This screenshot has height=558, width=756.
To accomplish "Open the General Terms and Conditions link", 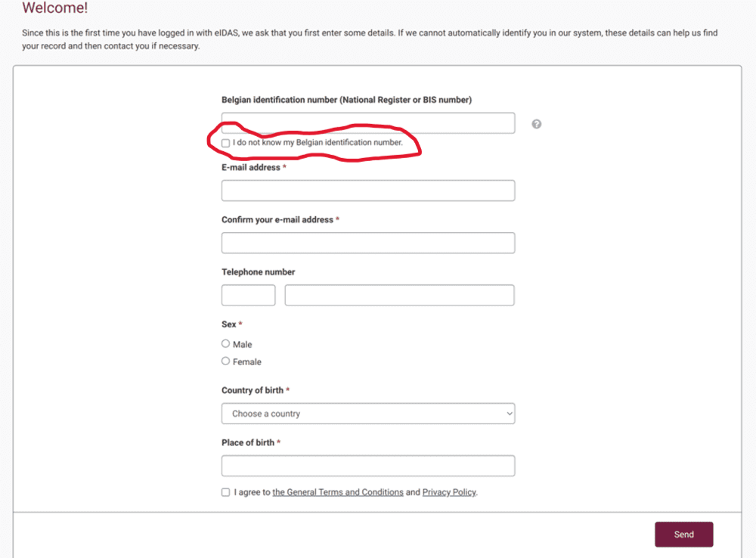I will (x=338, y=492).
